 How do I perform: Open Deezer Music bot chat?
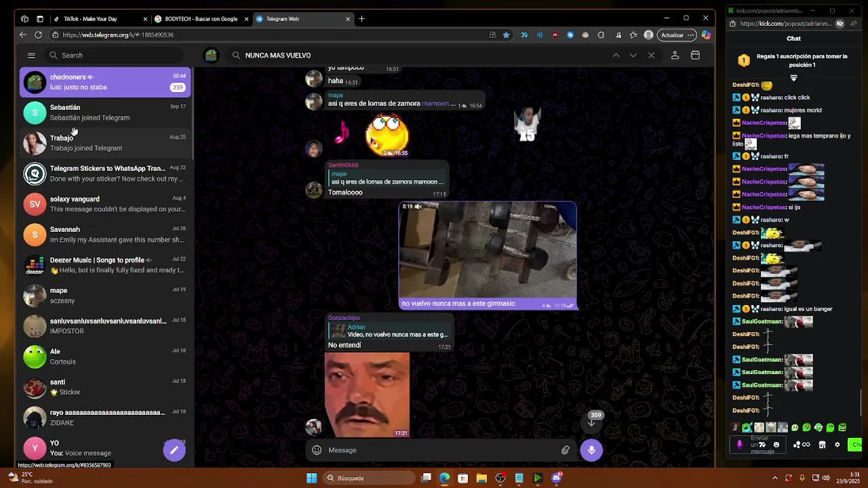[x=105, y=265]
